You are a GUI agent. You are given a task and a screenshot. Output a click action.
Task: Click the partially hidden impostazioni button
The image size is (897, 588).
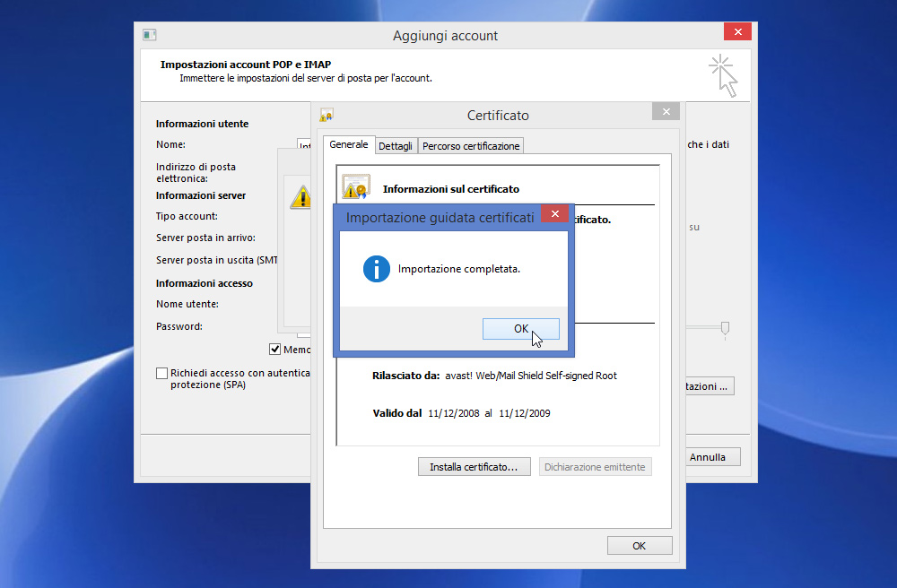point(710,386)
